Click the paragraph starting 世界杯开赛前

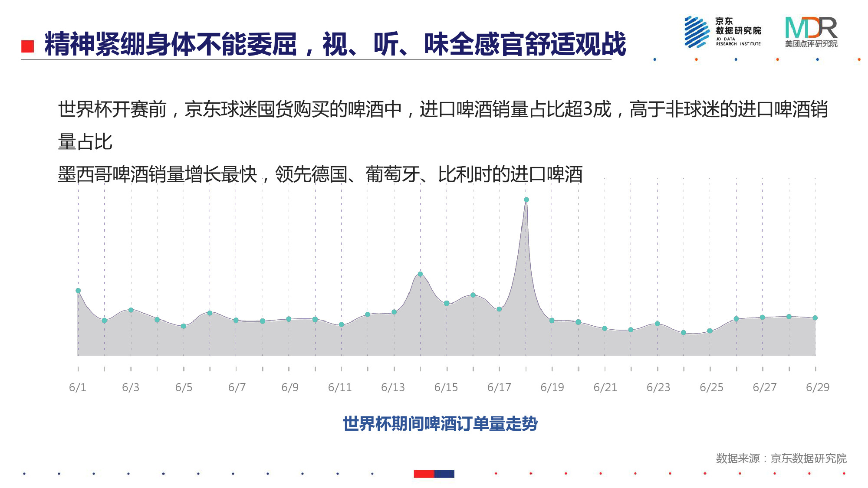coord(443,125)
